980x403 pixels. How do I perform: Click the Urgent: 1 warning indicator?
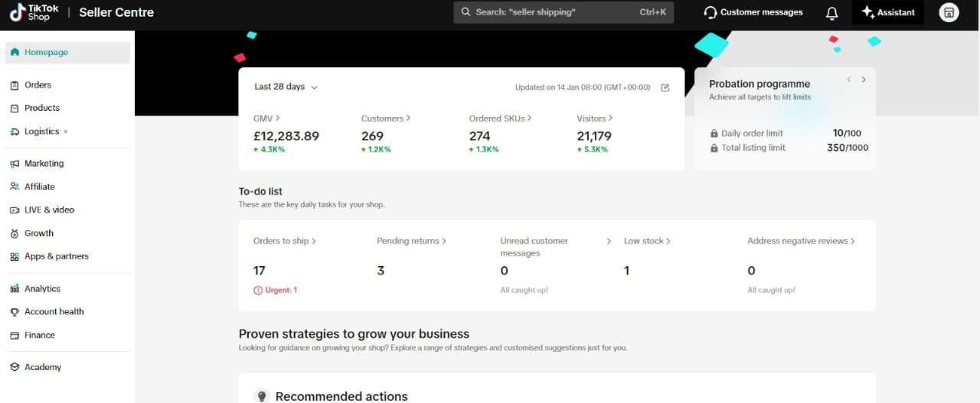[x=276, y=291]
